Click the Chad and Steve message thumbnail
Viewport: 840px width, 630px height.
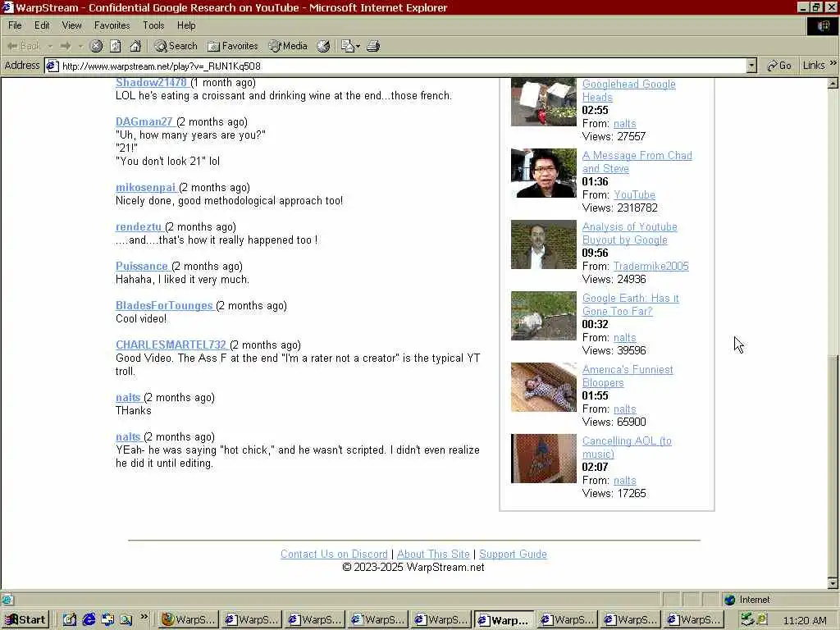tap(544, 173)
